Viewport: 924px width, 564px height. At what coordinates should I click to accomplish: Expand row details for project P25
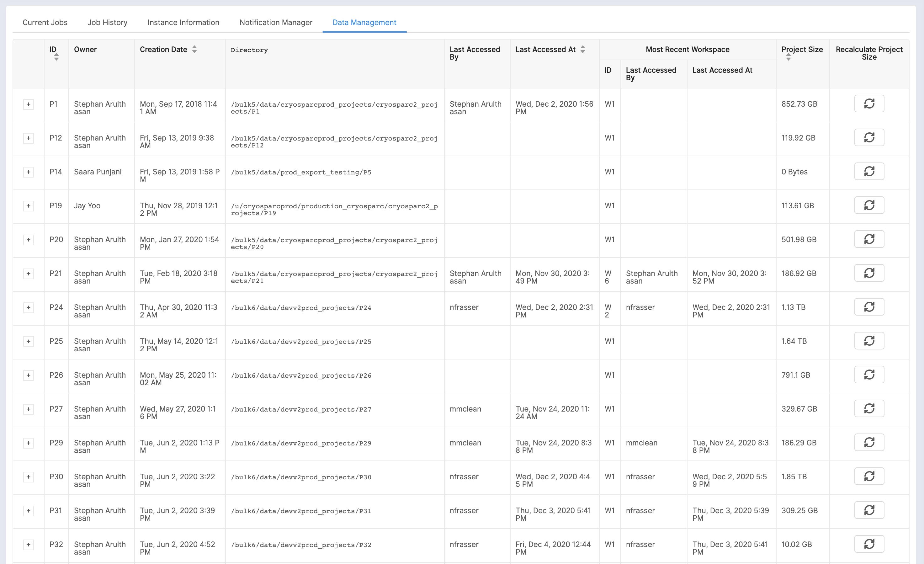(x=29, y=341)
